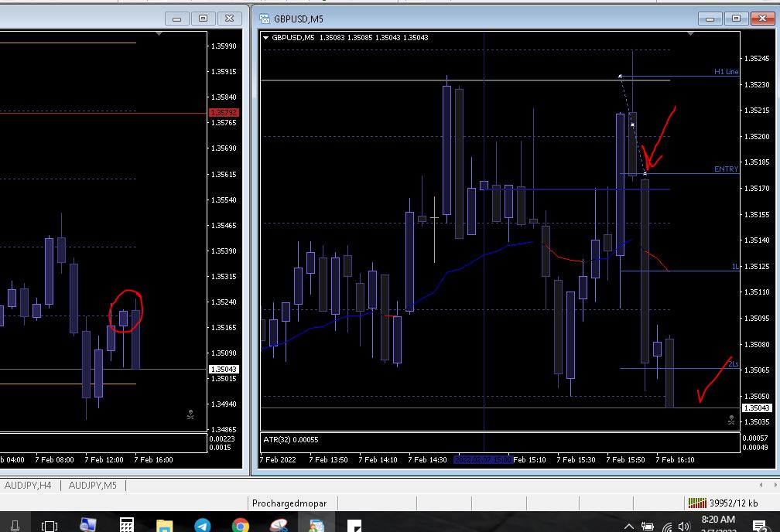Expand the GBPUSD,M5 chart dropdown triangle
This screenshot has height=532, width=780.
pyautogui.click(x=265, y=37)
